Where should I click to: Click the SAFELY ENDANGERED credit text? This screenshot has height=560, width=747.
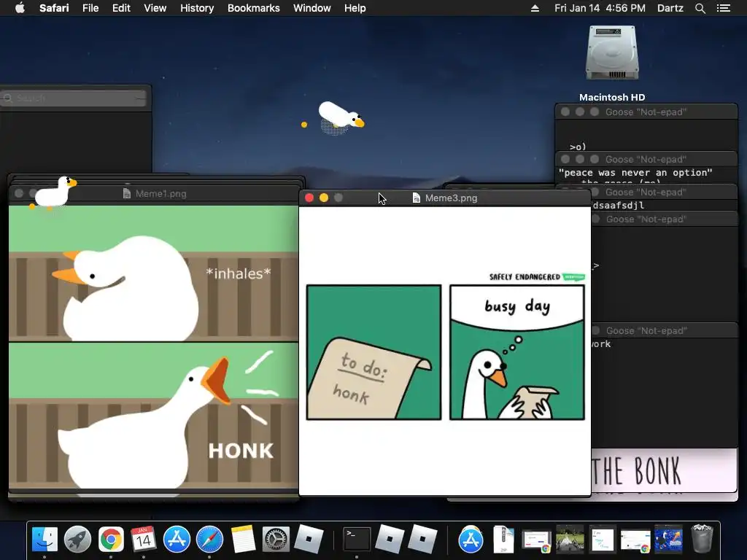point(525,276)
